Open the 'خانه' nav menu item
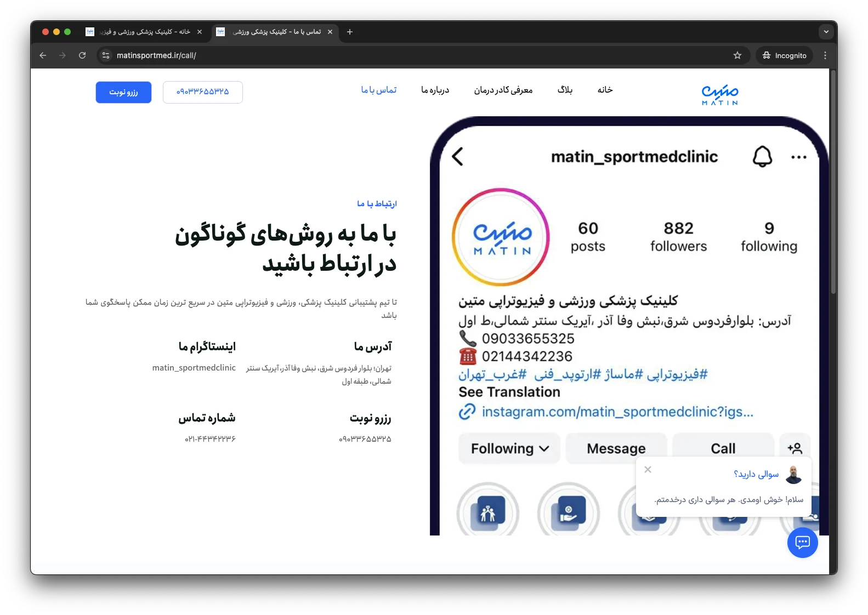 [x=605, y=90]
